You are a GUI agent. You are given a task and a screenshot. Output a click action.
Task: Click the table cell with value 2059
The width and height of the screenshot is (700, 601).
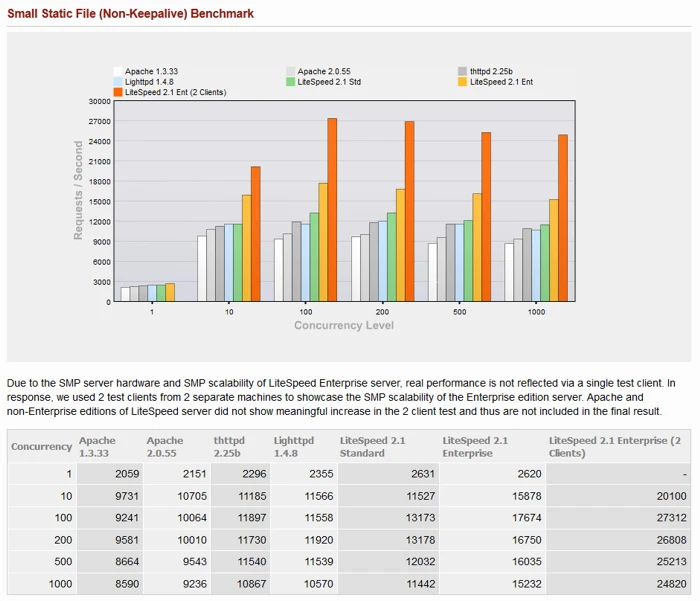(110, 474)
